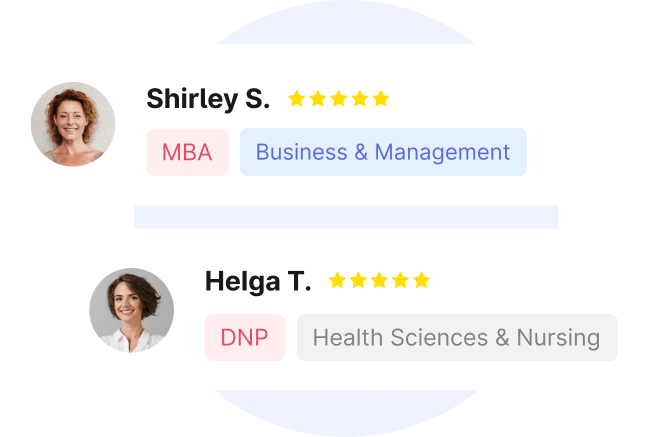Click Helga T.'s third rating star
This screenshot has height=437, width=646.
click(x=379, y=281)
